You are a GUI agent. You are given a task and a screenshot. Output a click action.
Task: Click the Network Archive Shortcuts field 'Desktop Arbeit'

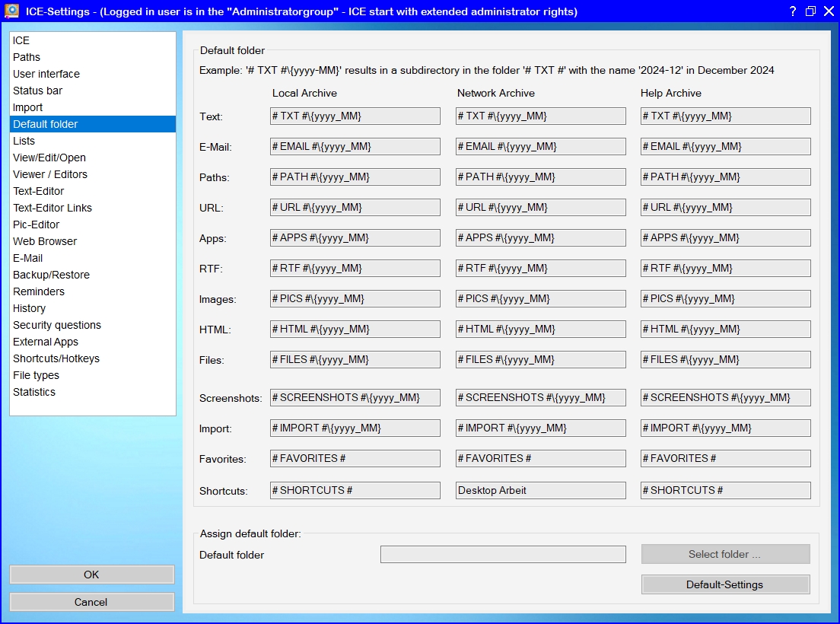pos(541,491)
